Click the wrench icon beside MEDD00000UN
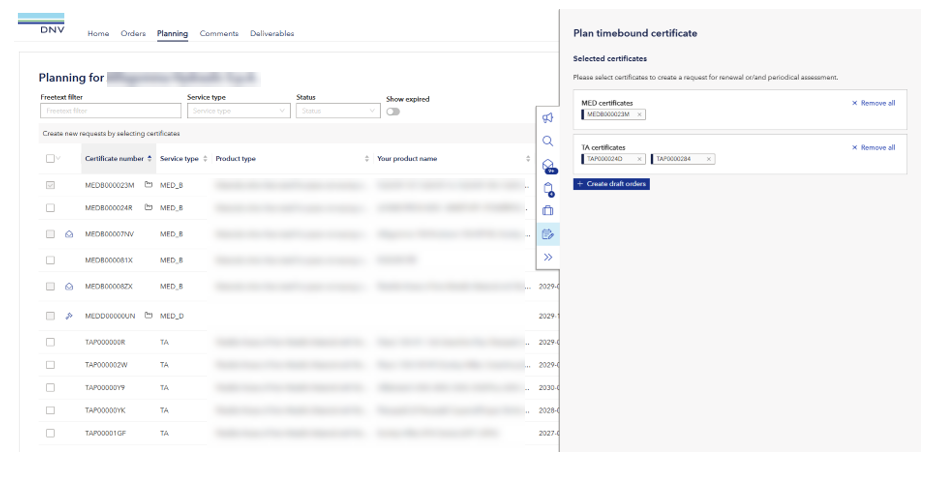The image size is (948, 480). (x=69, y=315)
